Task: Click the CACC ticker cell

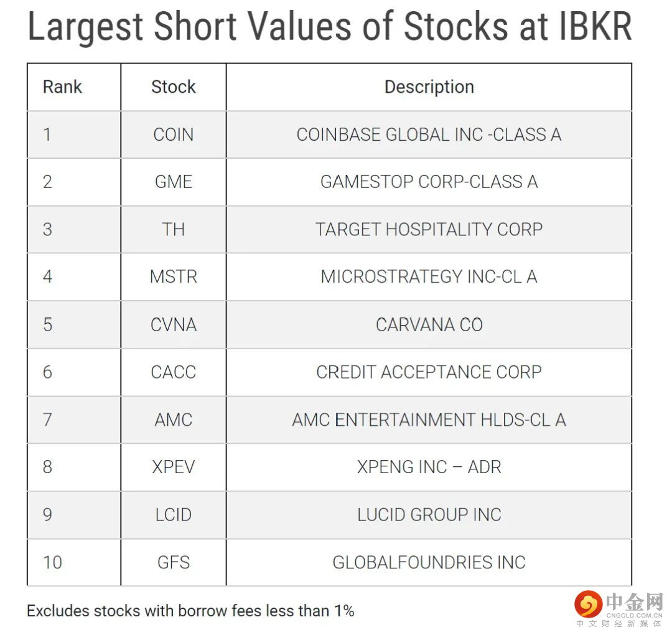Action: pyautogui.click(x=174, y=372)
